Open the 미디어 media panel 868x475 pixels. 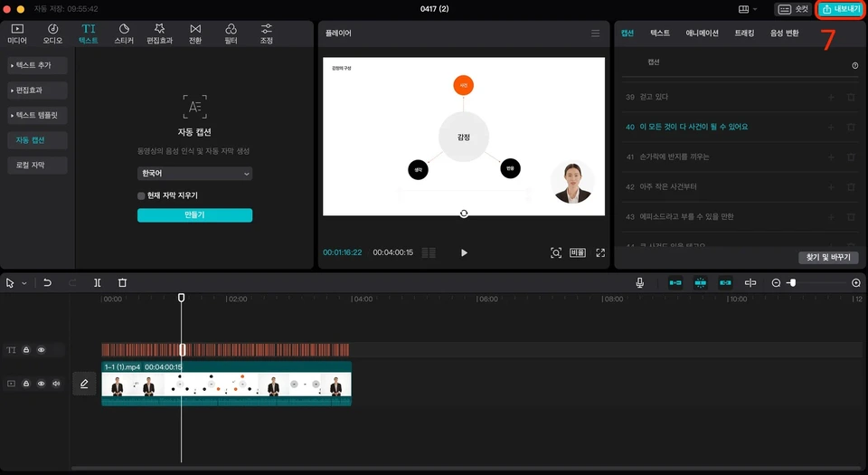tap(17, 33)
